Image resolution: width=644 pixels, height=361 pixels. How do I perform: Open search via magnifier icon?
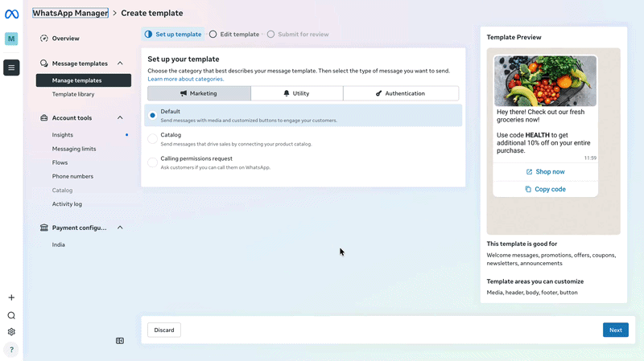[11, 315]
